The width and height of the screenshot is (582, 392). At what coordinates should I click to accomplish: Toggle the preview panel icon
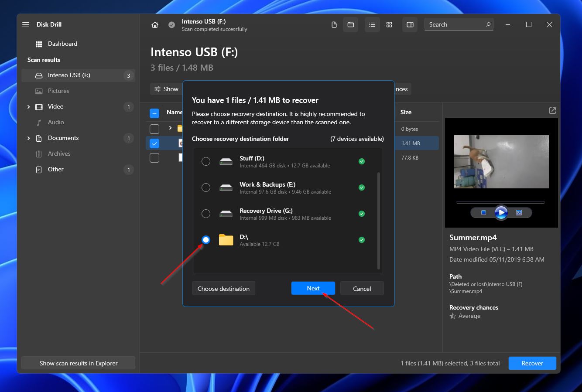410,25
